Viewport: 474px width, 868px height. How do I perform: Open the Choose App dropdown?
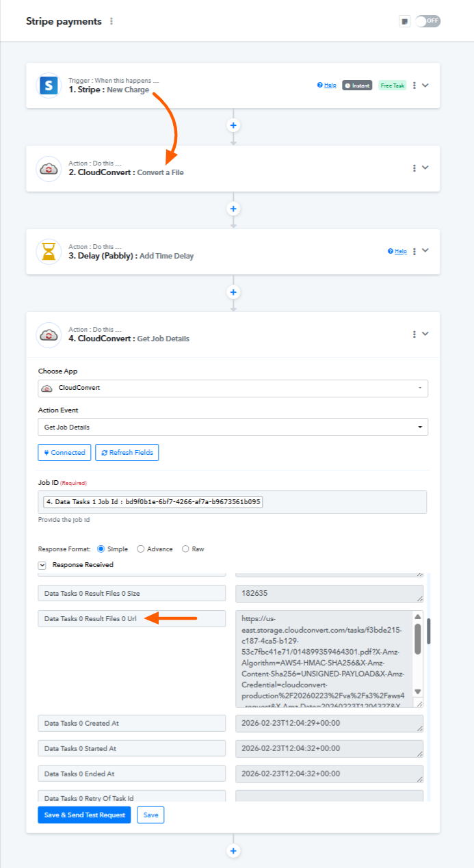(233, 388)
